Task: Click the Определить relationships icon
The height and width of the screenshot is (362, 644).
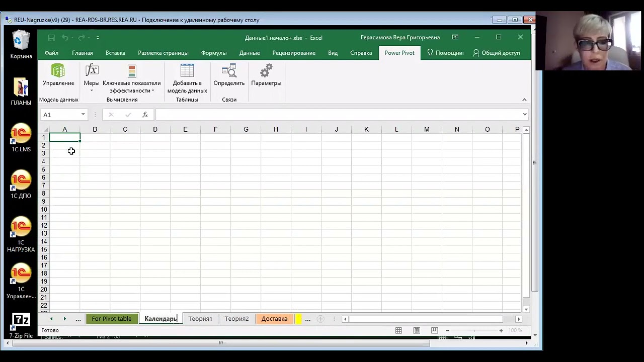Action: tap(229, 75)
